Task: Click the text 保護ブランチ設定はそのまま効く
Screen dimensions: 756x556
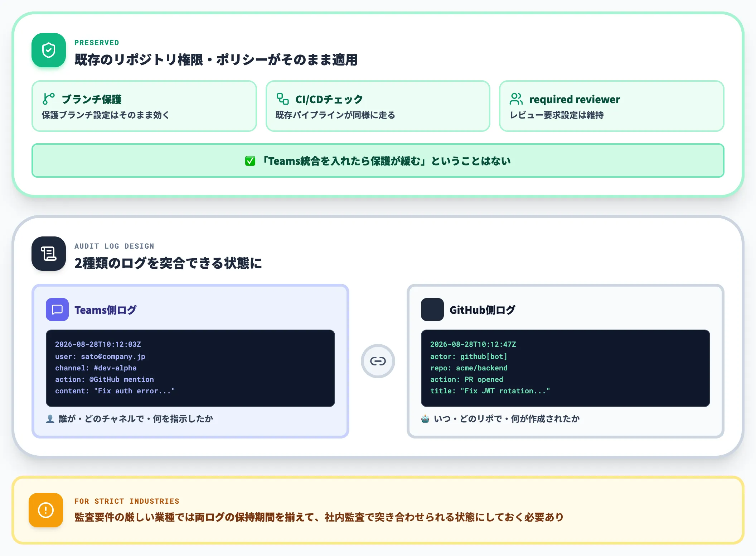Action: [x=105, y=115]
